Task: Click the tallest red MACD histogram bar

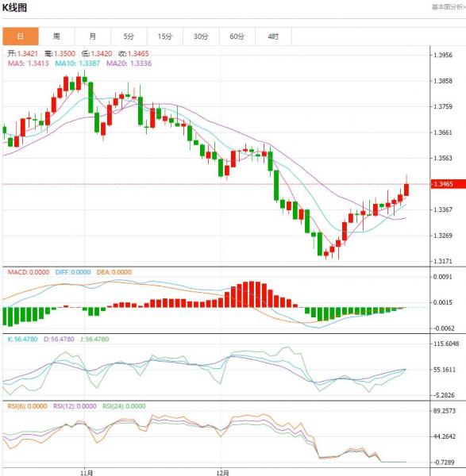Action: click(252, 294)
